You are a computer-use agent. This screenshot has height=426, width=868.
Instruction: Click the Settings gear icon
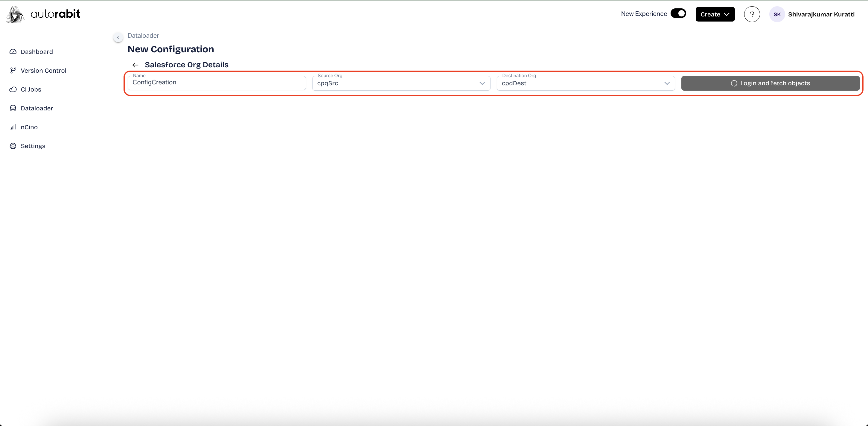click(13, 146)
